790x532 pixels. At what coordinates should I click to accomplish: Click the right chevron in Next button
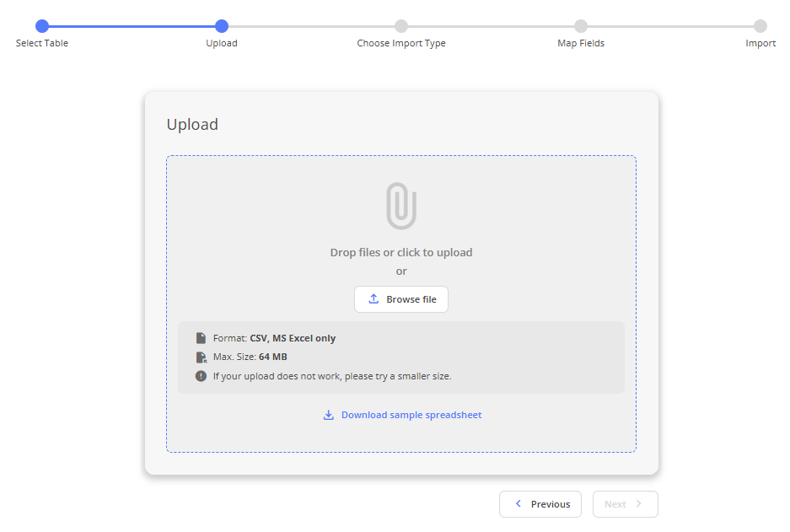[638, 504]
